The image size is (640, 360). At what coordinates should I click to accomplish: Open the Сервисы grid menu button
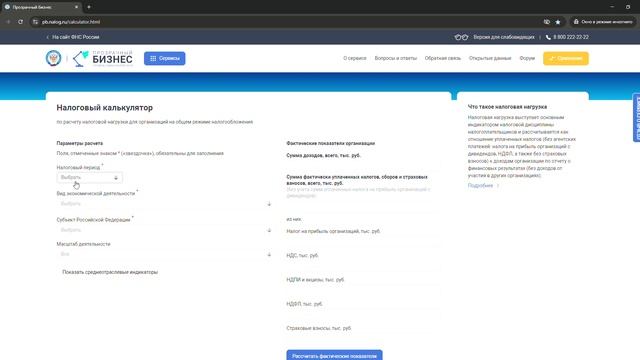point(164,58)
